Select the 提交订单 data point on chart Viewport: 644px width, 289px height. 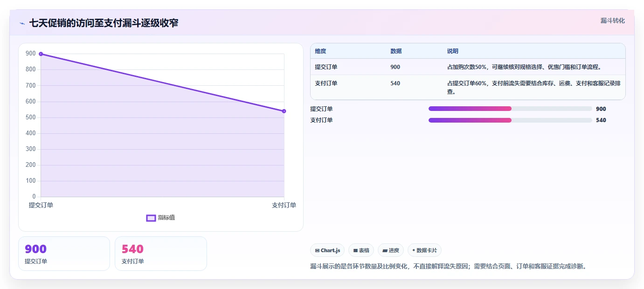(x=41, y=54)
